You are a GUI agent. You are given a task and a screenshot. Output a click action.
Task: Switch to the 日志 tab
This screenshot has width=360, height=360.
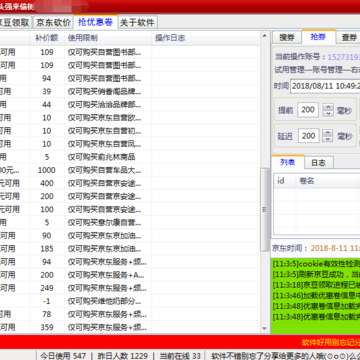[318, 163]
